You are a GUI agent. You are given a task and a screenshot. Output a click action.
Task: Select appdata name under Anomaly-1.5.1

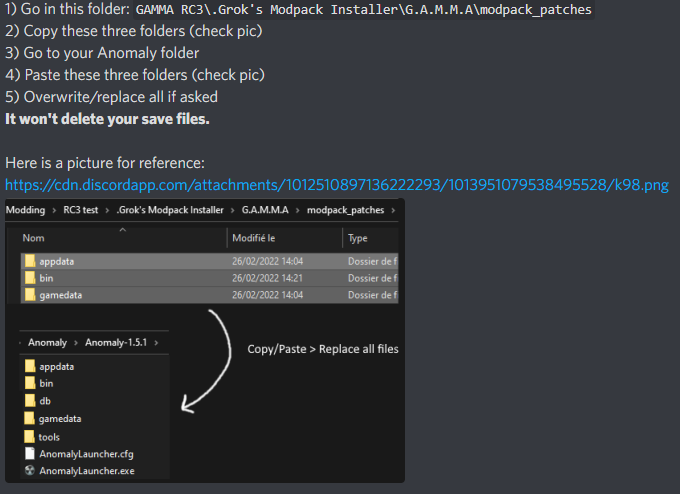point(56,367)
